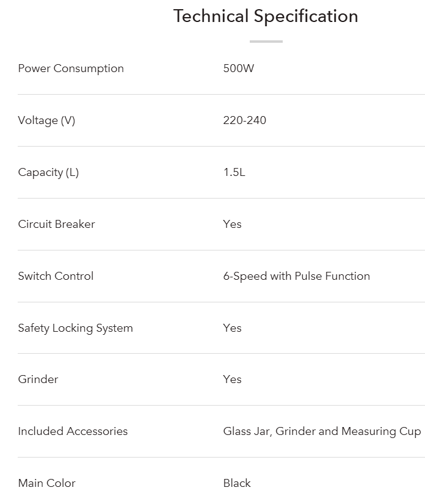Select the Circuit Breaker label

coord(57,224)
